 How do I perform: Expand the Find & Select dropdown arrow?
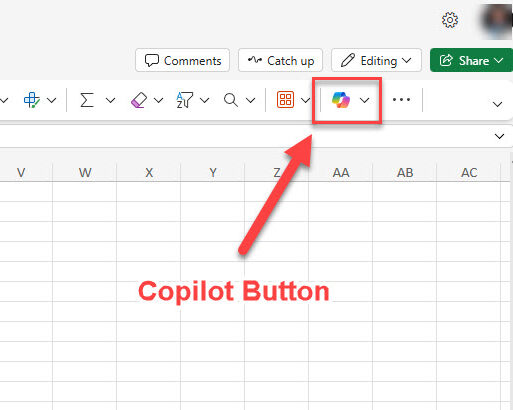(250, 100)
